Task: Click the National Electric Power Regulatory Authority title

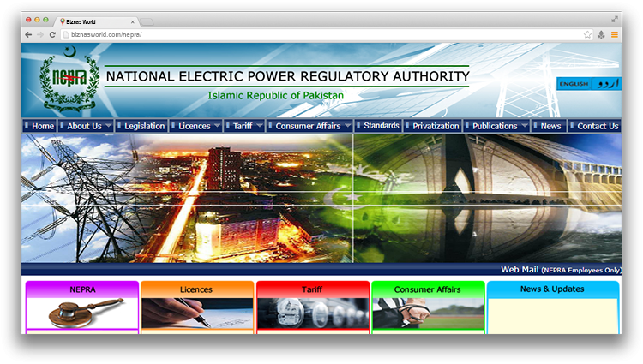Action: tap(287, 76)
